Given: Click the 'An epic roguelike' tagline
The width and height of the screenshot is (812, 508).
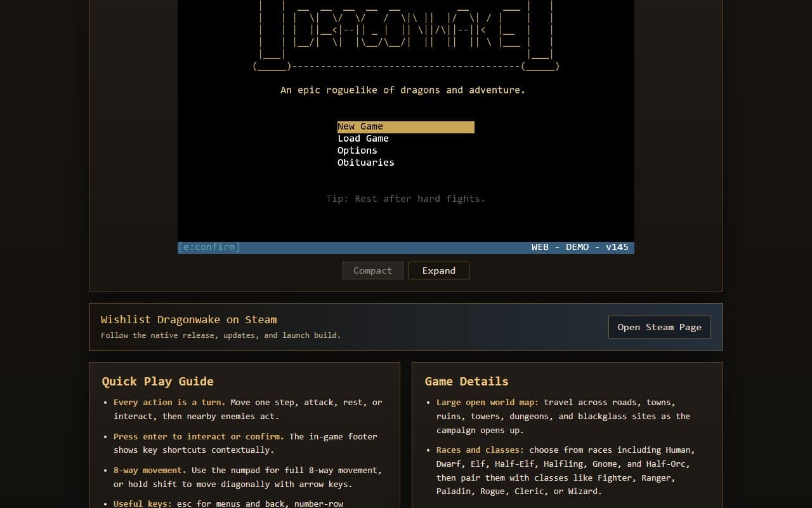Looking at the screenshot, I should click(x=403, y=90).
